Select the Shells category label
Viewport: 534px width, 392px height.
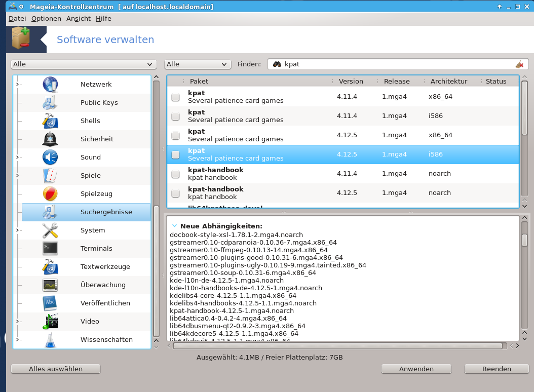click(x=90, y=121)
